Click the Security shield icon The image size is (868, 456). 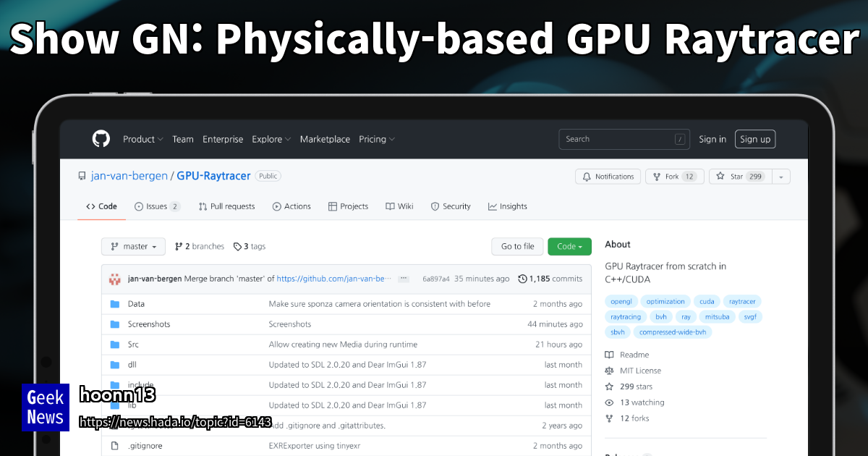pos(434,206)
